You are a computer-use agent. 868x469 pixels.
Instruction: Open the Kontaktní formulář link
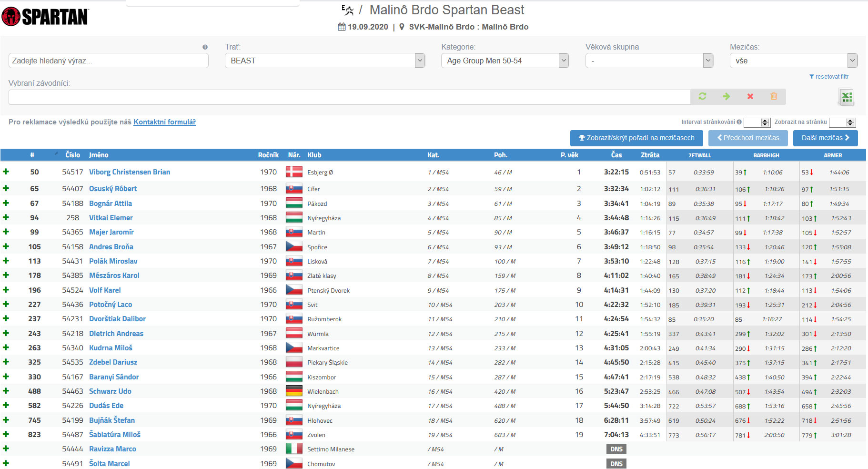[164, 122]
